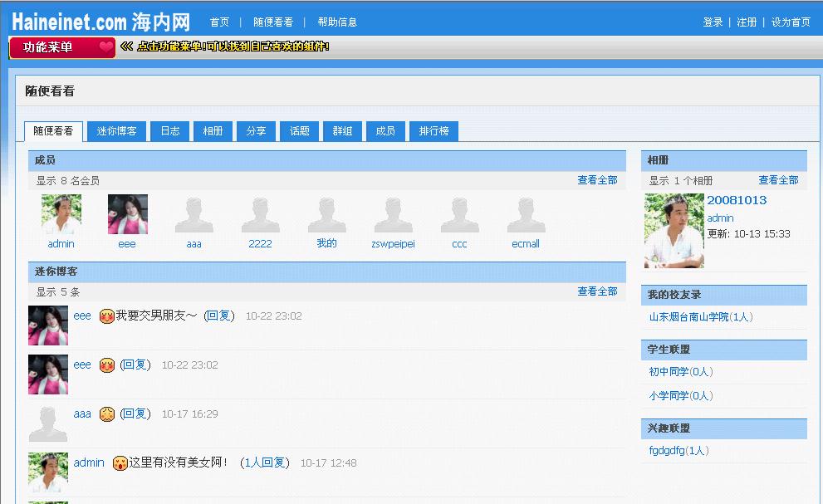
Task: Go to the 话题 tab
Action: 300,131
